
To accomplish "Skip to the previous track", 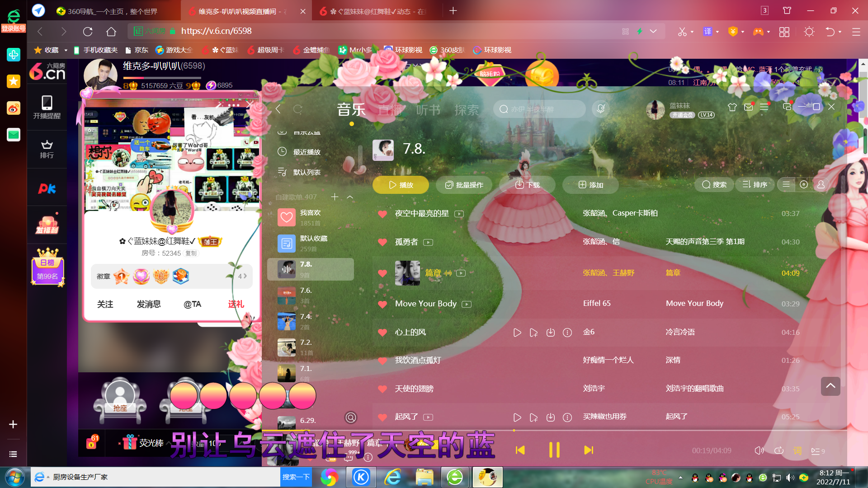I will (x=520, y=450).
